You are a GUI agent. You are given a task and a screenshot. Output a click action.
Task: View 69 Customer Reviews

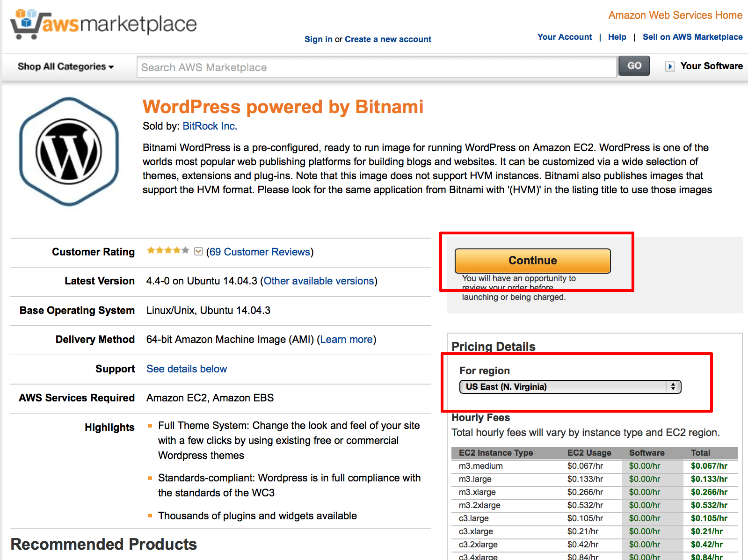pyautogui.click(x=260, y=252)
